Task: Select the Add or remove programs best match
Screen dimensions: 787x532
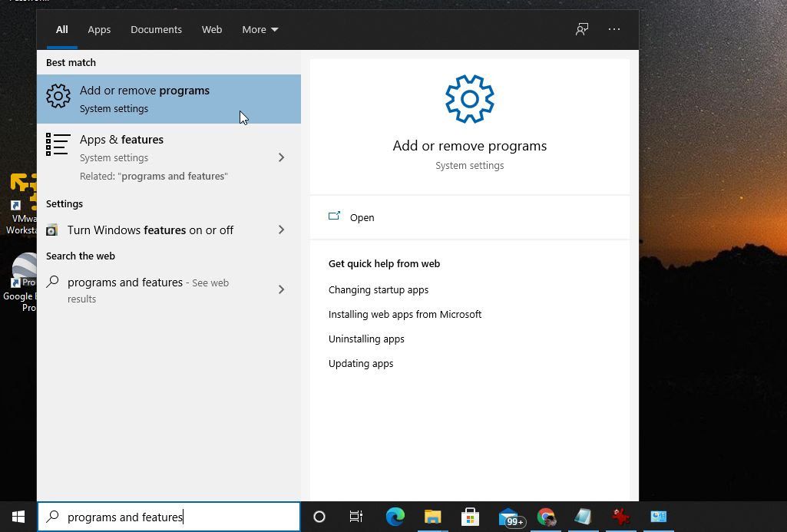Action: (169, 99)
